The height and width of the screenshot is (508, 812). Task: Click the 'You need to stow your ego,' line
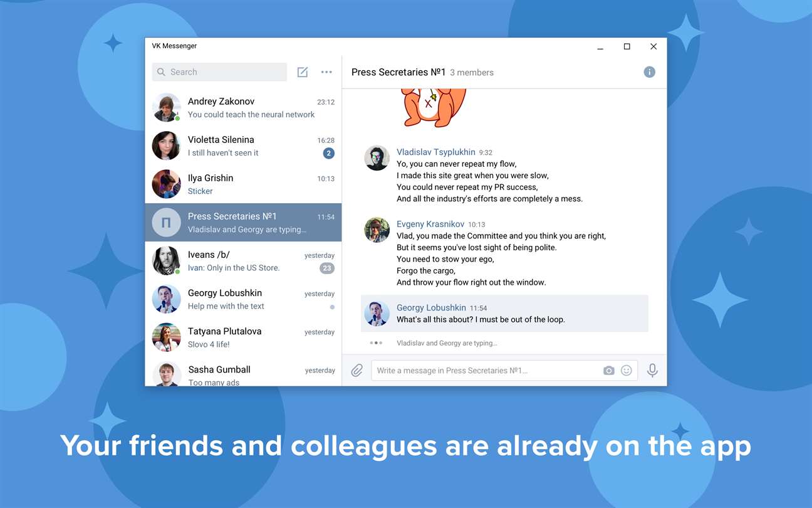coord(445,259)
